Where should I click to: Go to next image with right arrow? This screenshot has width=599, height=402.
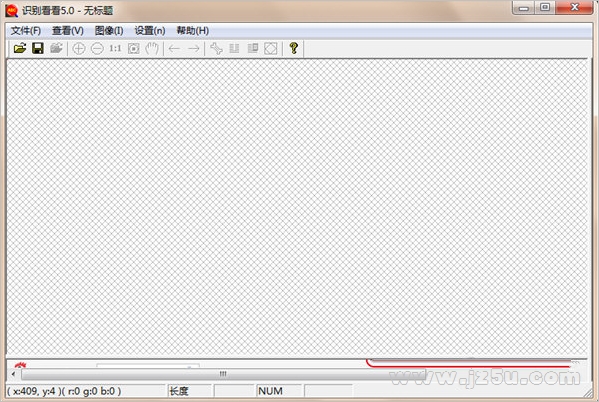click(x=194, y=49)
